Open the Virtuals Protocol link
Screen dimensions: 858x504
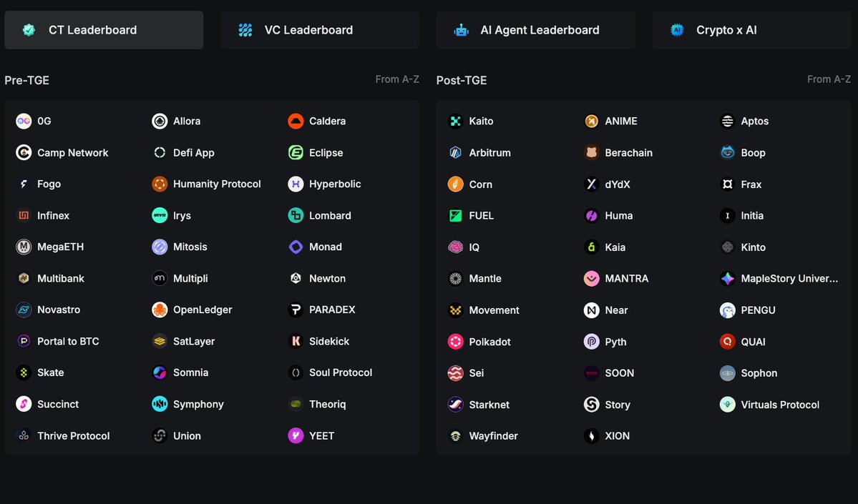(x=780, y=405)
